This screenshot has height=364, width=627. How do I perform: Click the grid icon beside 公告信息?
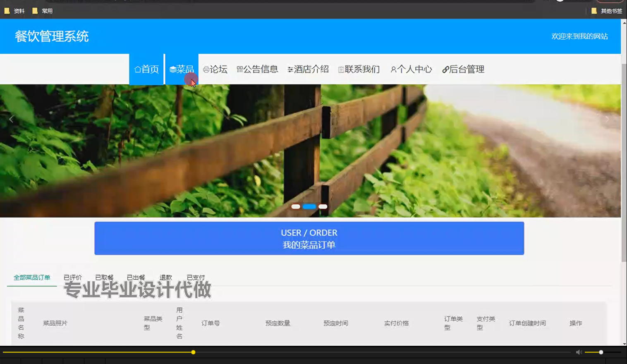pyautogui.click(x=239, y=69)
